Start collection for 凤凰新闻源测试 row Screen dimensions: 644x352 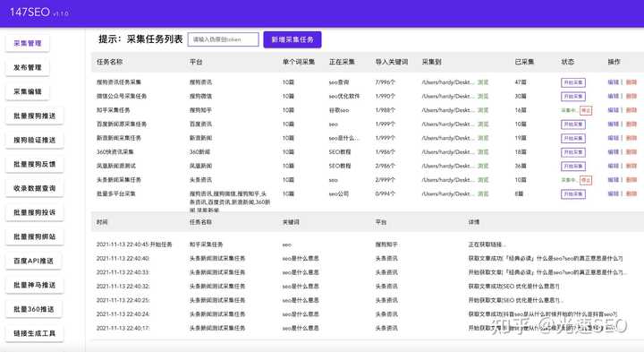tap(573, 166)
